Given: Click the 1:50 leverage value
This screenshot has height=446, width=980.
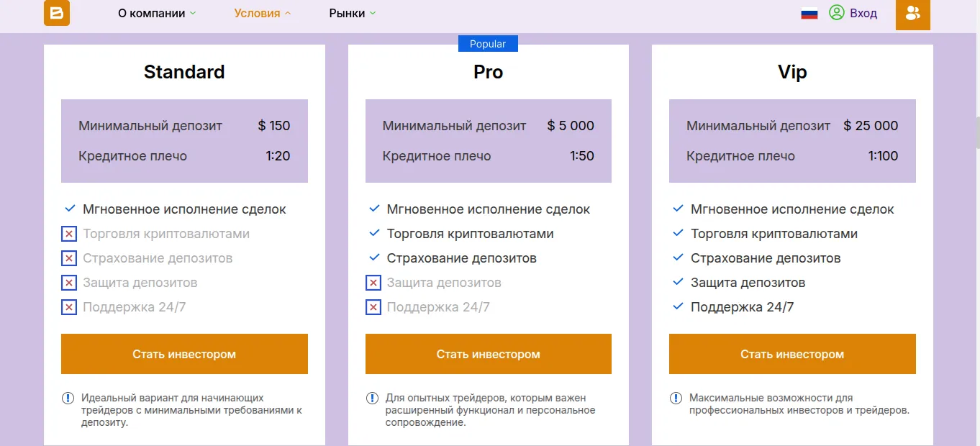Looking at the screenshot, I should pos(582,156).
